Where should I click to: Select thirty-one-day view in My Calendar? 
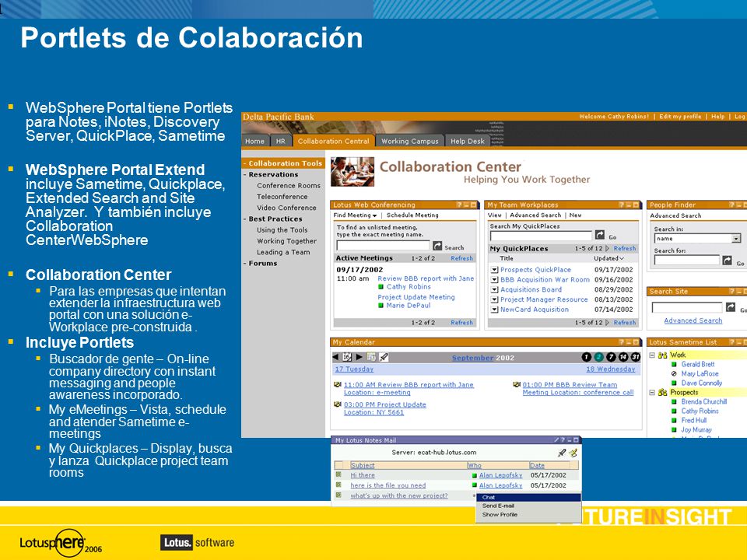[636, 357]
